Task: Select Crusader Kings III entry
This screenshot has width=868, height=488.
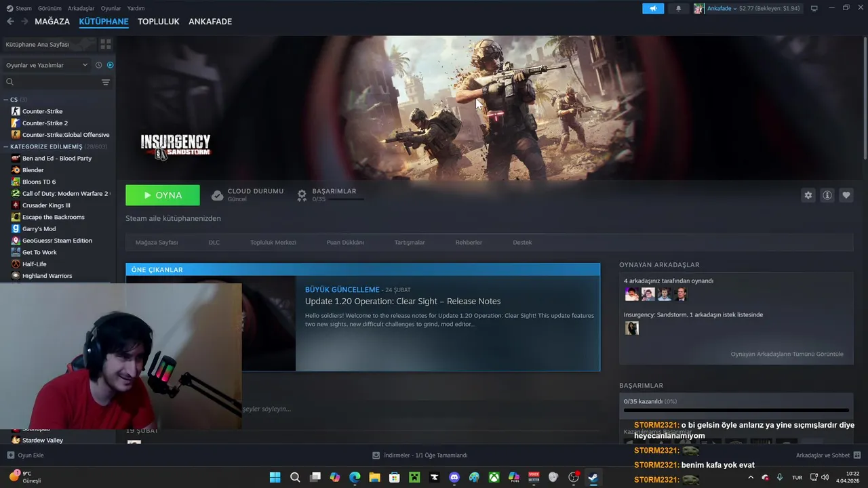Action: coord(46,205)
